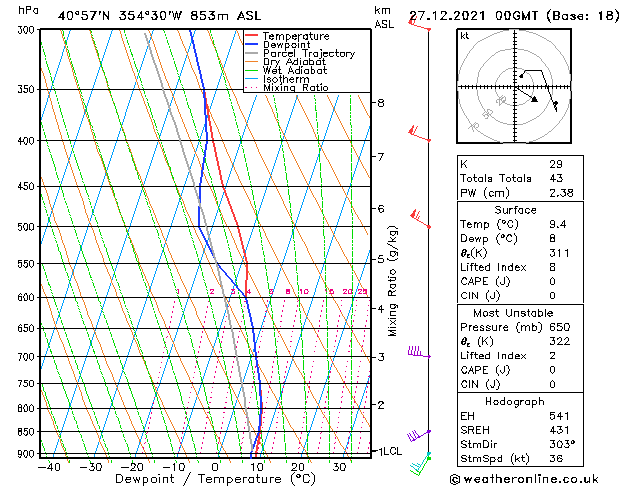Image resolution: width=629 pixels, height=486 pixels.
Task: Click the date 27.12.2021 00GMT header
Action: 473,16
